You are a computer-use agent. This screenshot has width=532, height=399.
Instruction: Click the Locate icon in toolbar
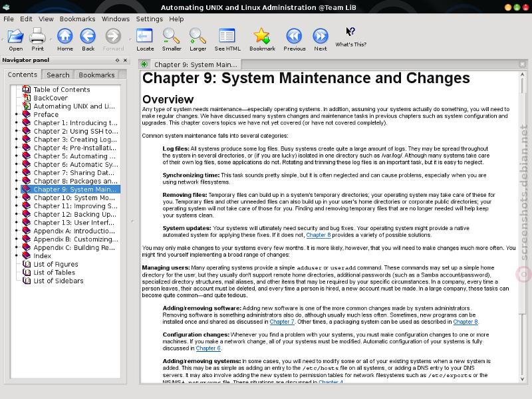click(x=144, y=36)
